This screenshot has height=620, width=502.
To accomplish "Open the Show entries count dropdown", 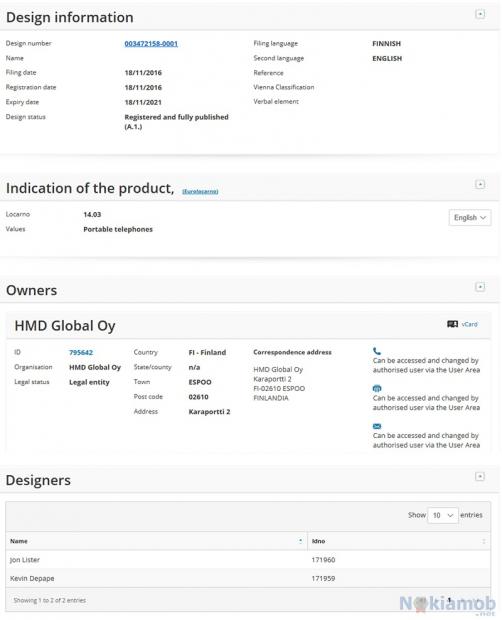I will [443, 515].
